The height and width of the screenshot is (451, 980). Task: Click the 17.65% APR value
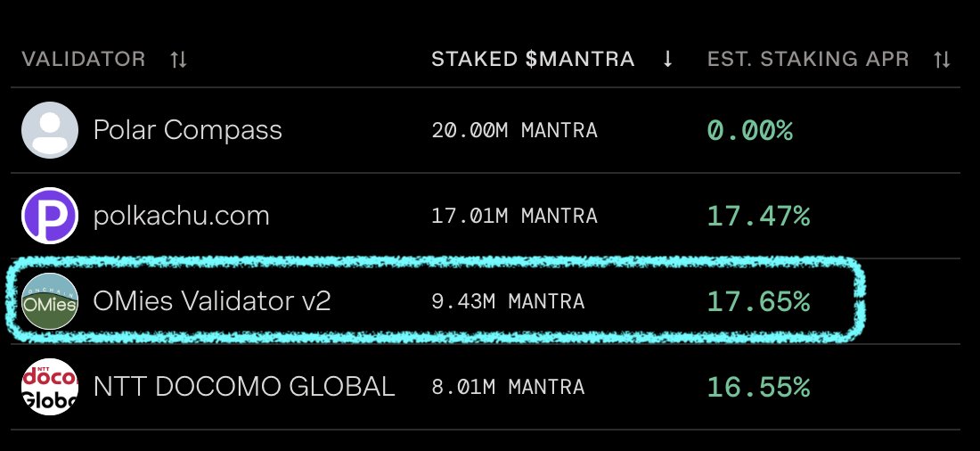[x=758, y=301]
